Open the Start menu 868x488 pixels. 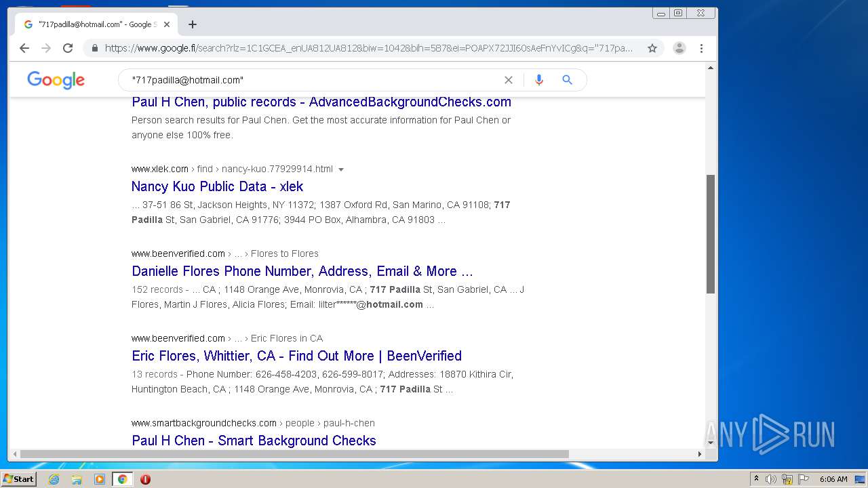click(x=18, y=479)
